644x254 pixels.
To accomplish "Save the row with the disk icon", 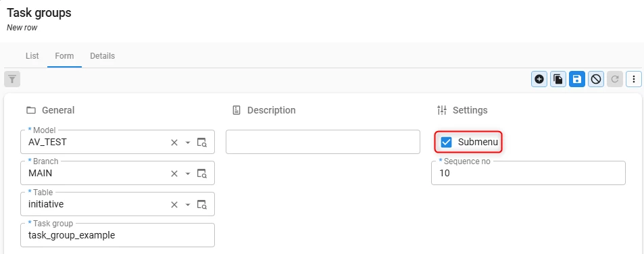I will pos(577,79).
